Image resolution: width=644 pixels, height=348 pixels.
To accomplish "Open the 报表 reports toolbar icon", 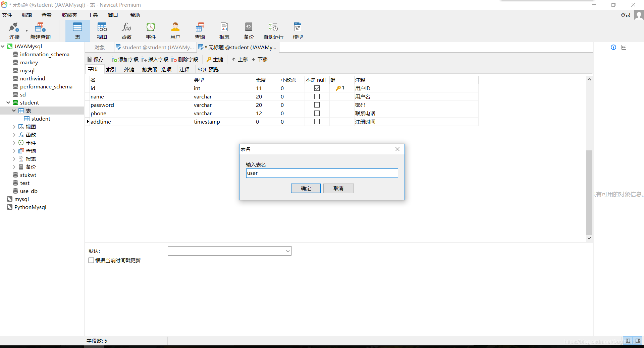I will [224, 31].
